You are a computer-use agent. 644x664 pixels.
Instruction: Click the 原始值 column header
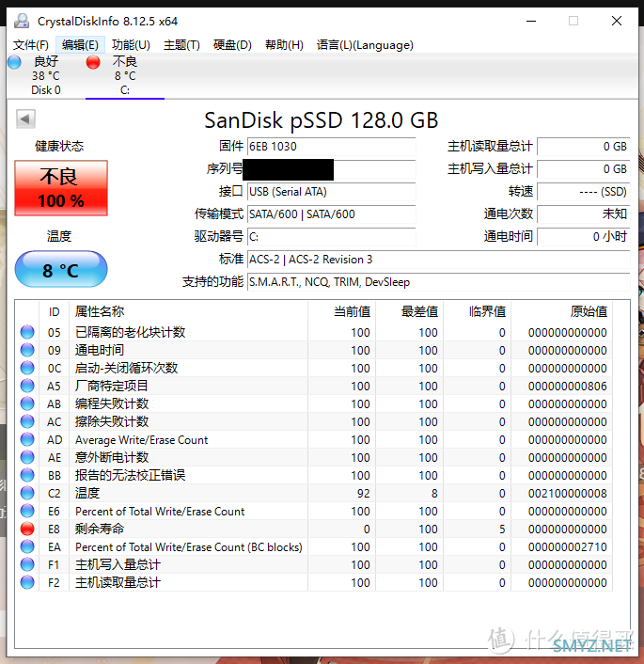click(589, 311)
